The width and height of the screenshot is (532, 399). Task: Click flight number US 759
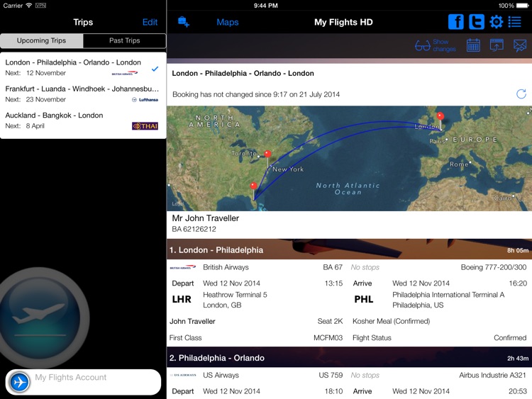(331, 376)
